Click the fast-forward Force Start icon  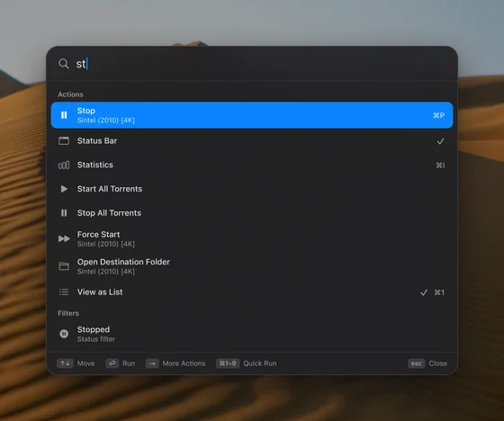coord(64,238)
